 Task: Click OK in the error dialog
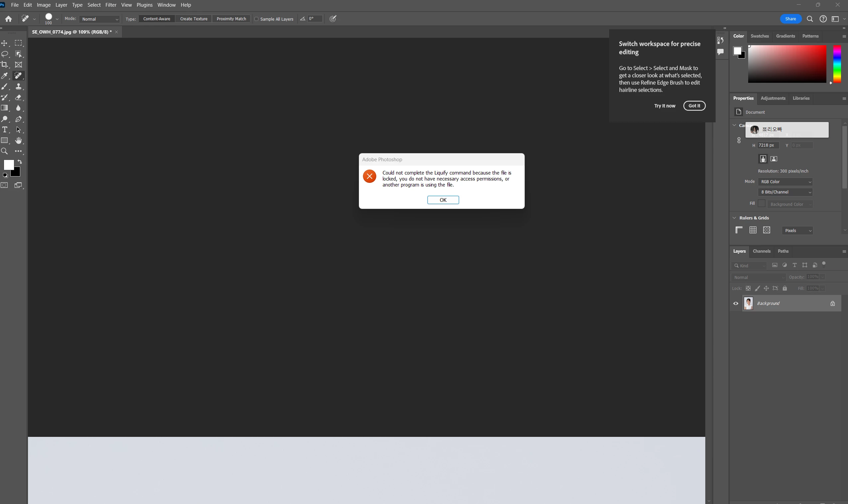point(443,200)
